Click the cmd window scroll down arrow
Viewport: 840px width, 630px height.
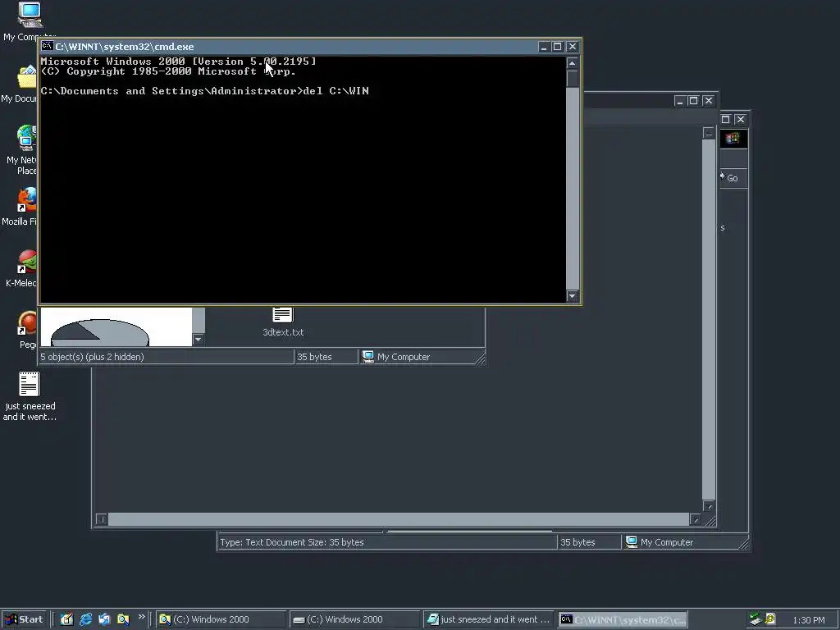coord(572,295)
